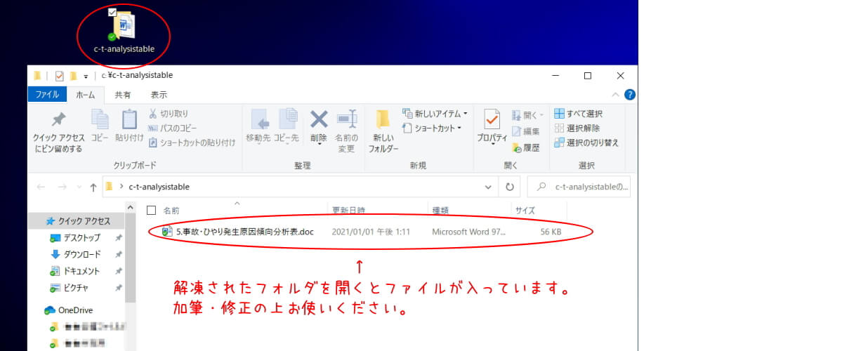The image size is (868, 351).
Task: Click the search box for c-t-analysistable
Action: [x=579, y=187]
